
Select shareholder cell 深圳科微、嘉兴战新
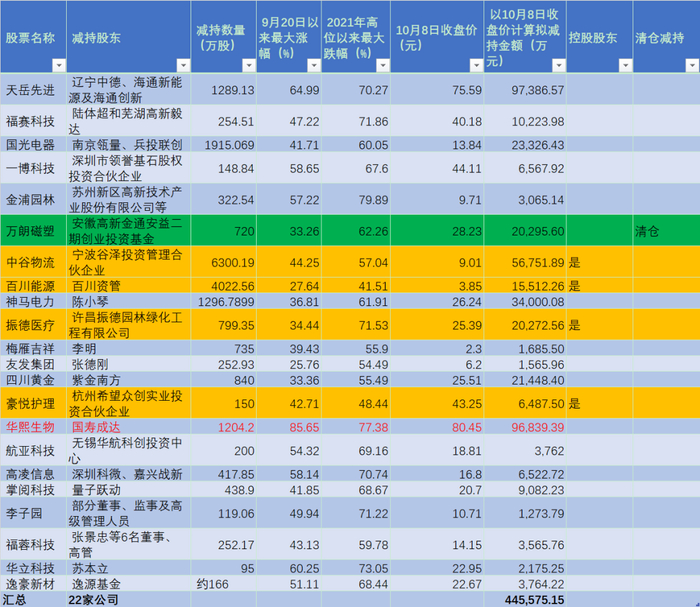pos(129,474)
